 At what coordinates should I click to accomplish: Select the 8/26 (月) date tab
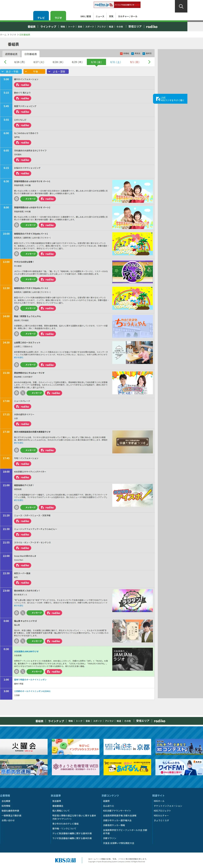[20, 62]
